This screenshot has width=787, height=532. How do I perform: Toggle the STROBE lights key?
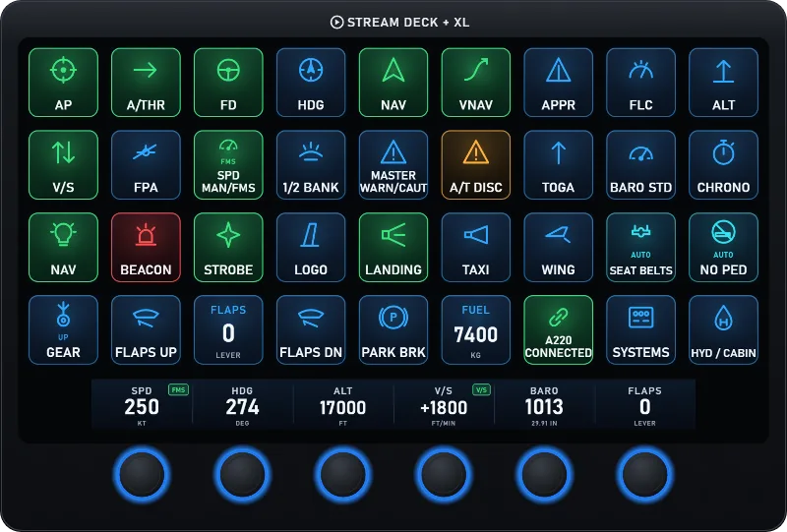point(228,248)
